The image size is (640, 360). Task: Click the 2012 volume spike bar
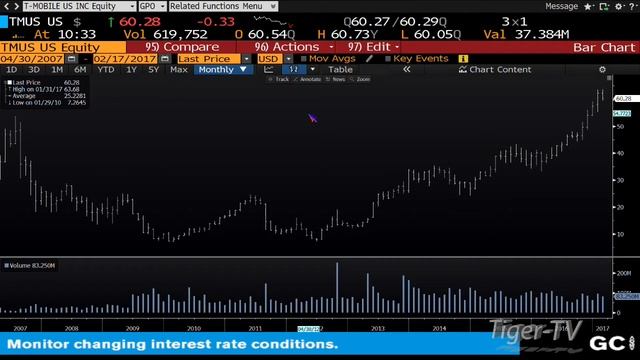(337, 288)
